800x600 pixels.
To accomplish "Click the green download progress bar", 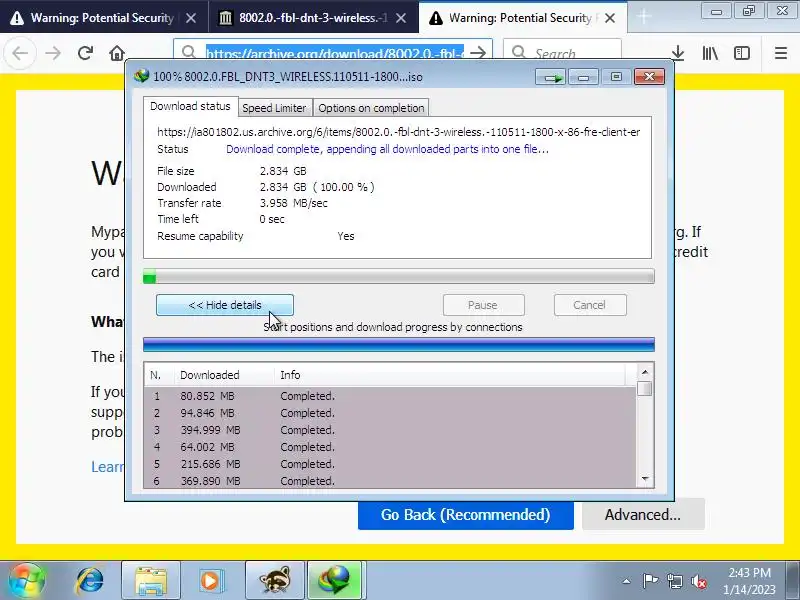I will [398, 277].
